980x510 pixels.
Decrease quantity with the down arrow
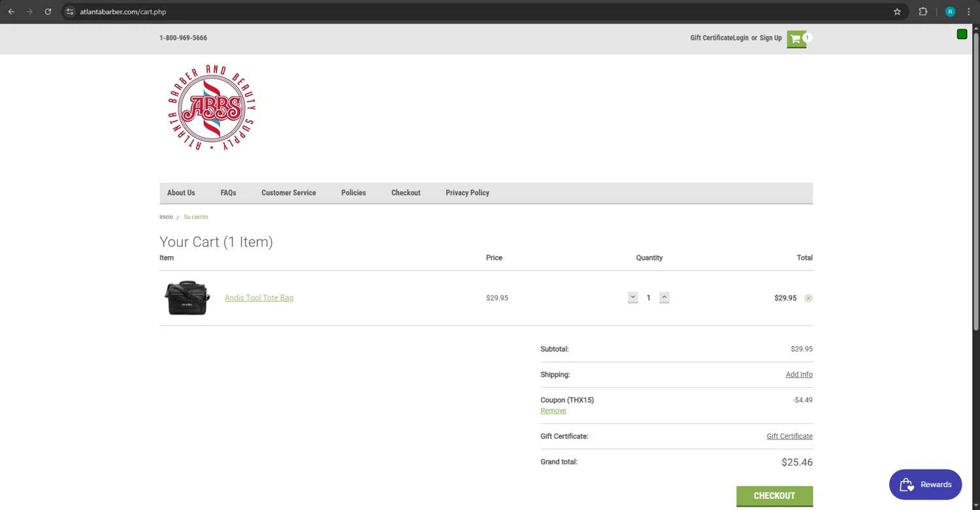(x=632, y=297)
